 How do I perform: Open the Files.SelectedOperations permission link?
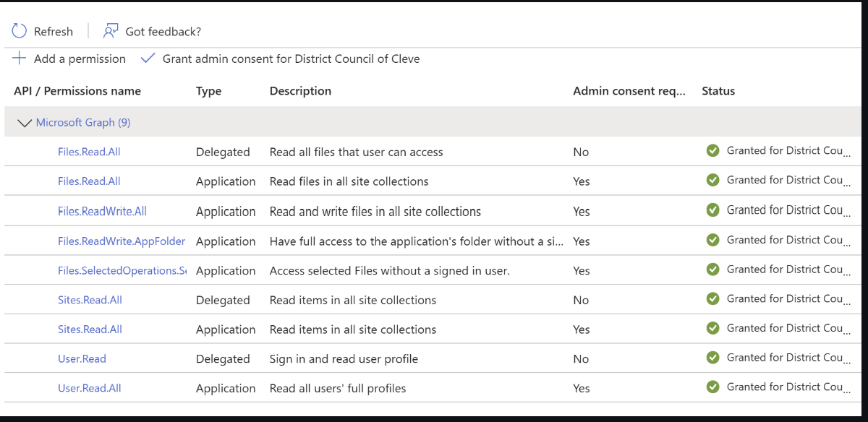pos(122,271)
